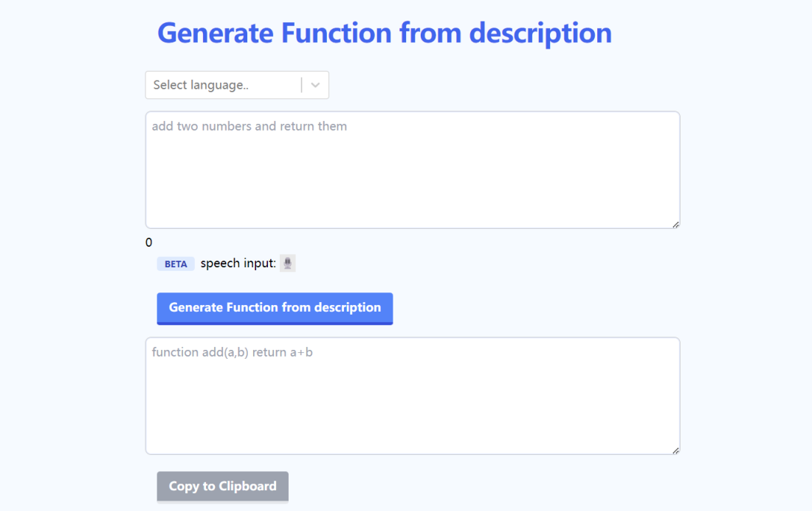The width and height of the screenshot is (812, 511).
Task: Expand the language dropdown chevron arrow
Action: [x=315, y=85]
